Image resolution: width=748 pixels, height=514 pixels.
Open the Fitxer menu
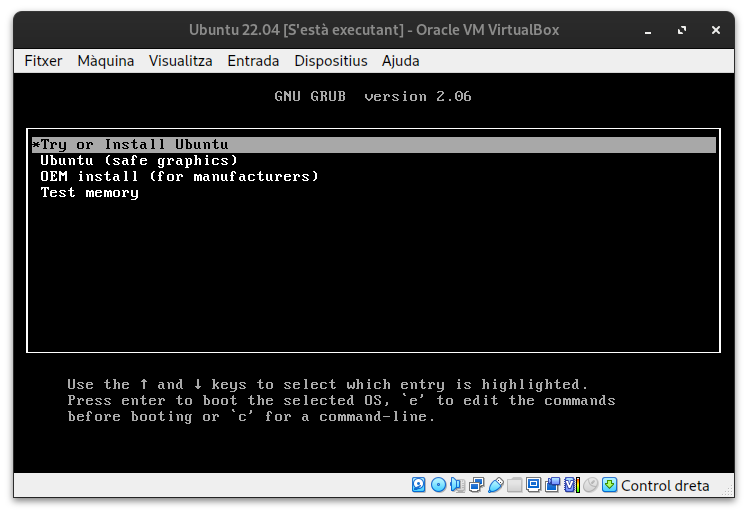tap(43, 61)
